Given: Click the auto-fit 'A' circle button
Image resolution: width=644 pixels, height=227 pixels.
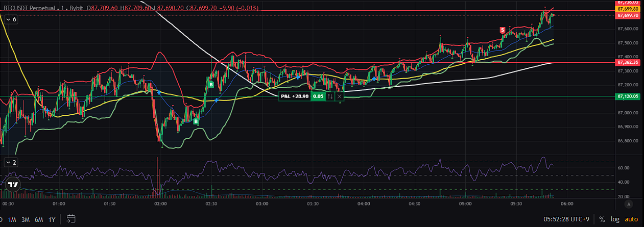Looking at the screenshot, I should (629, 204).
